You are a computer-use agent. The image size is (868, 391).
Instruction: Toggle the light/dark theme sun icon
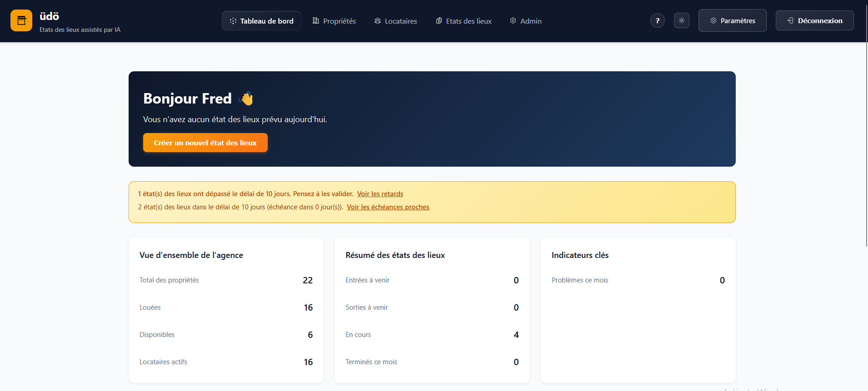click(x=682, y=20)
